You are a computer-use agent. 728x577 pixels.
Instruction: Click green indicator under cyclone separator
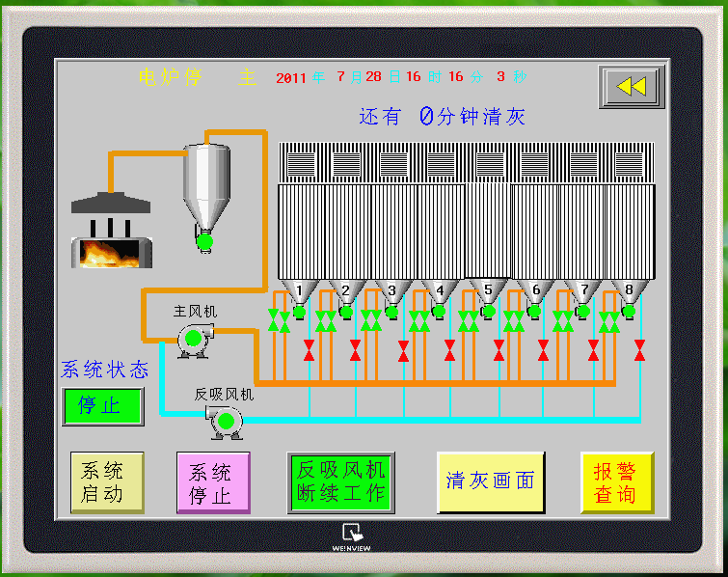[x=204, y=241]
